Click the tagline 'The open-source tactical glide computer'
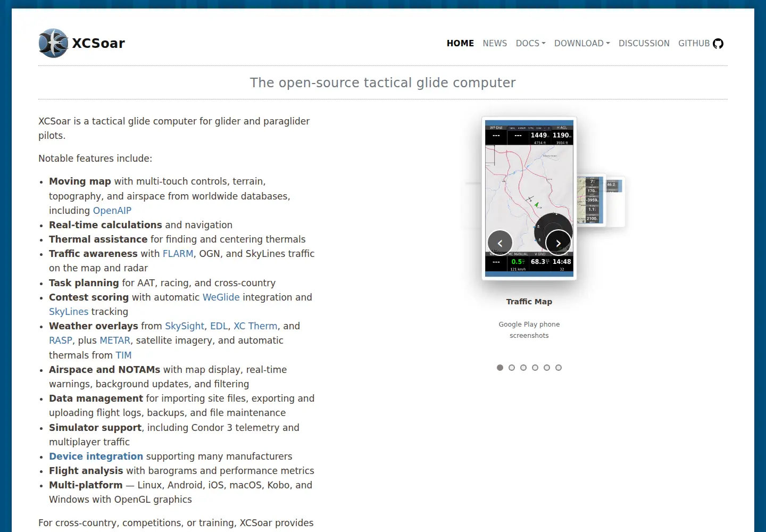Screen dimensions: 766x532 (383, 83)
